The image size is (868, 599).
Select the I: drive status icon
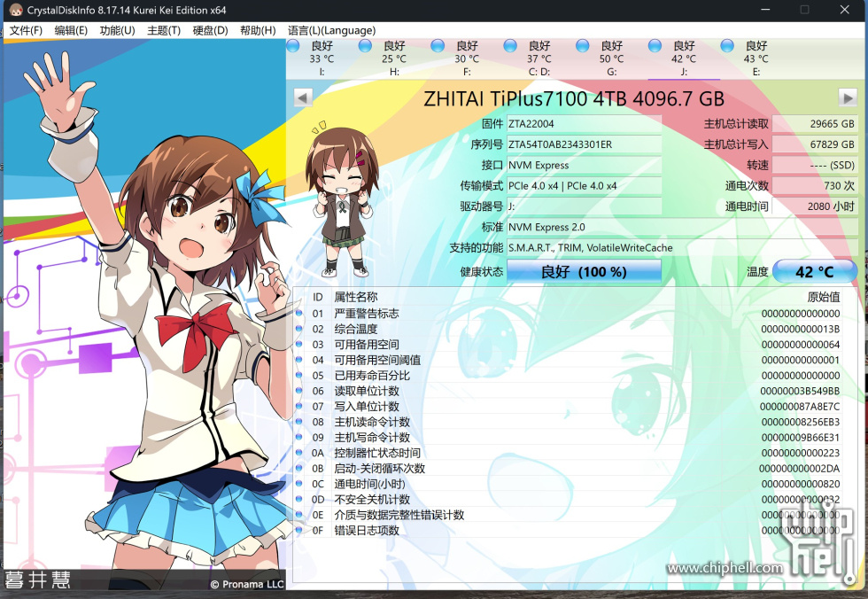tap(293, 46)
